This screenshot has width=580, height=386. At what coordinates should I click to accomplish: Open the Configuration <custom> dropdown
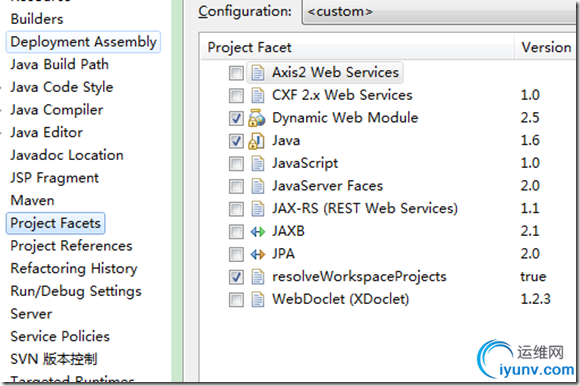(440, 12)
